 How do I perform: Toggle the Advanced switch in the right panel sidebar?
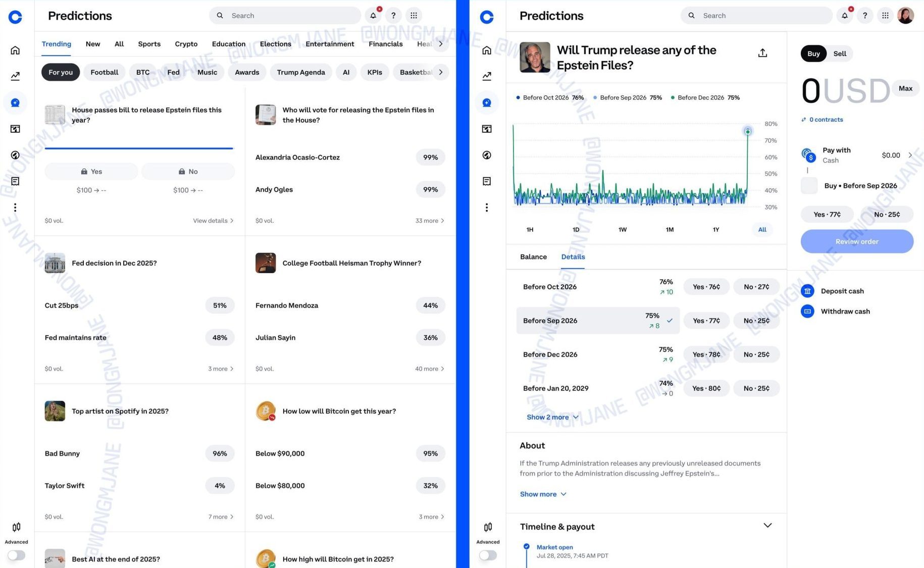pos(488,555)
